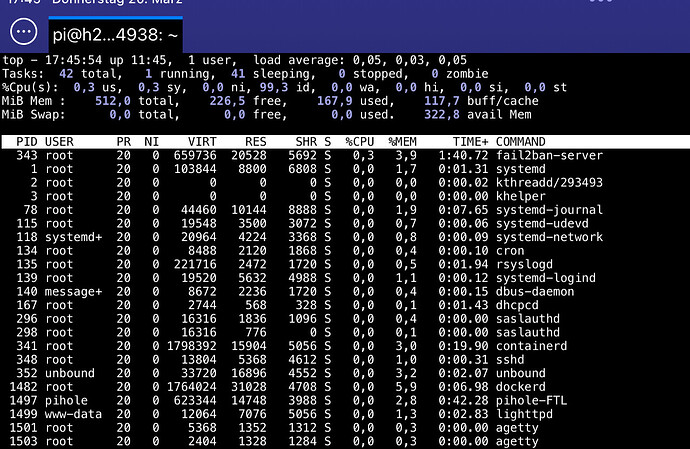Click the '167,9 used' memory value
690x449 pixels.
(x=352, y=101)
